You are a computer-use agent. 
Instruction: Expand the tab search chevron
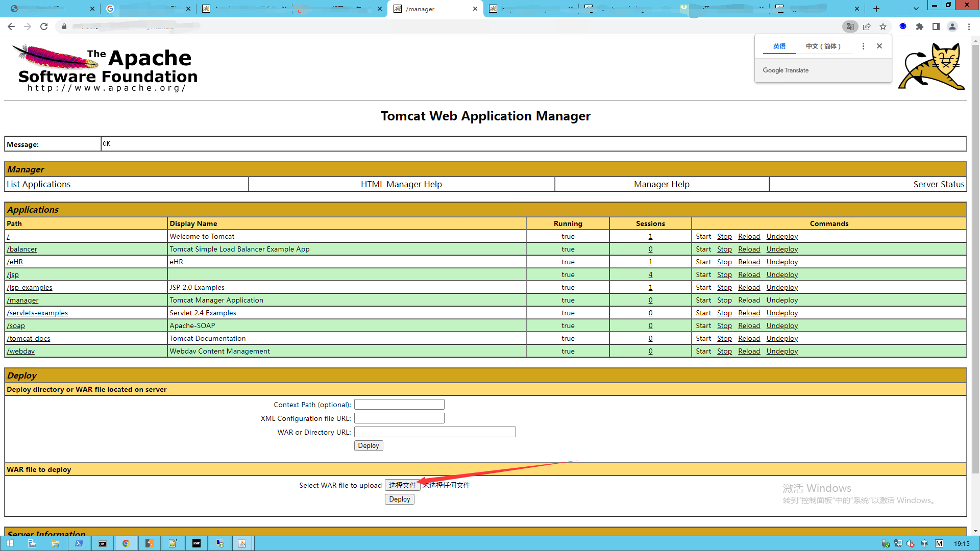click(x=916, y=9)
